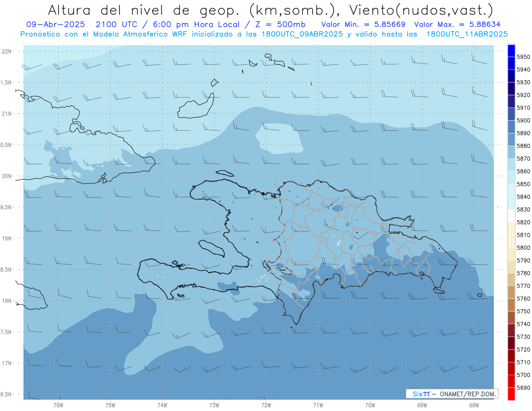This screenshot has height=411, width=532.
Task: Click the '21N' latitude axis label
Action: coord(7,114)
